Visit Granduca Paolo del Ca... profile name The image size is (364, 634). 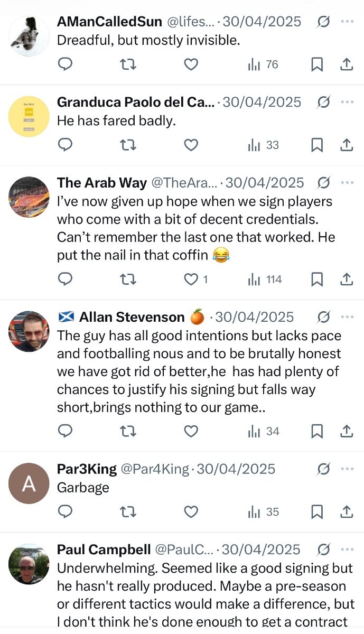coord(136,102)
